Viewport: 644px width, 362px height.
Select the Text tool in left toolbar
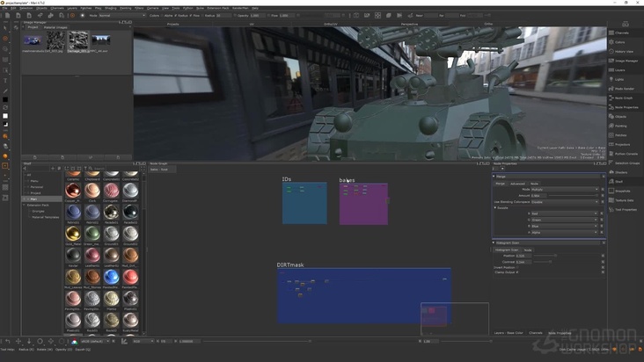point(5,81)
